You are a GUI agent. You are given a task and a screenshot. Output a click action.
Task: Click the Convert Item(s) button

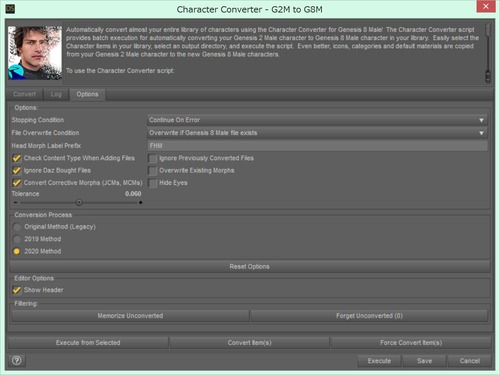point(249,343)
